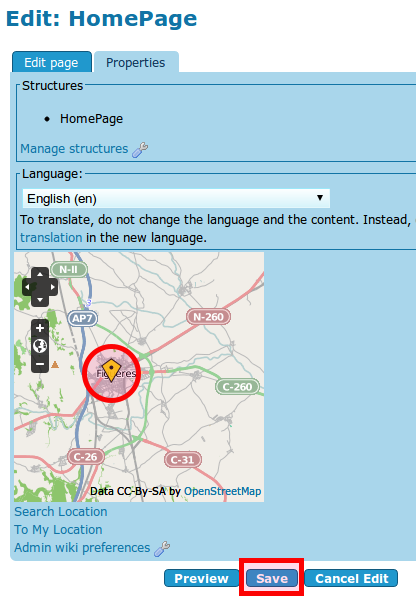This screenshot has width=416, height=603.
Task: Pan the map right with arrow control
Action: pos(52,287)
